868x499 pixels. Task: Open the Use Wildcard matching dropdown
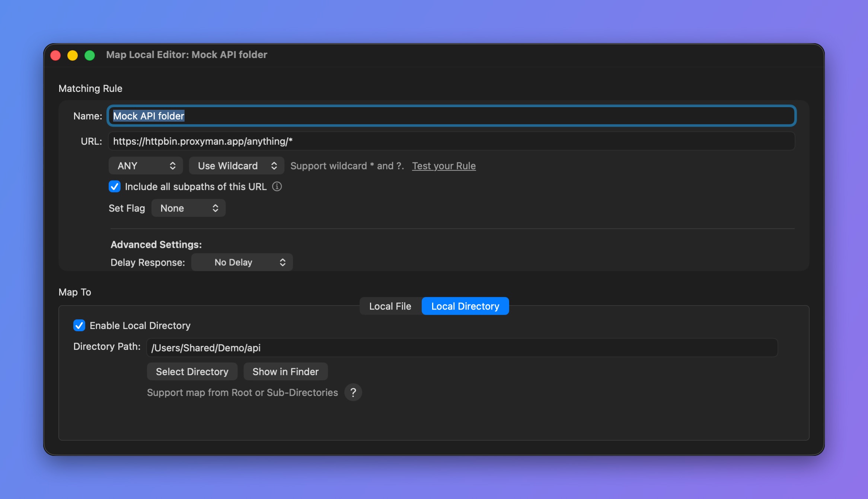coord(236,166)
